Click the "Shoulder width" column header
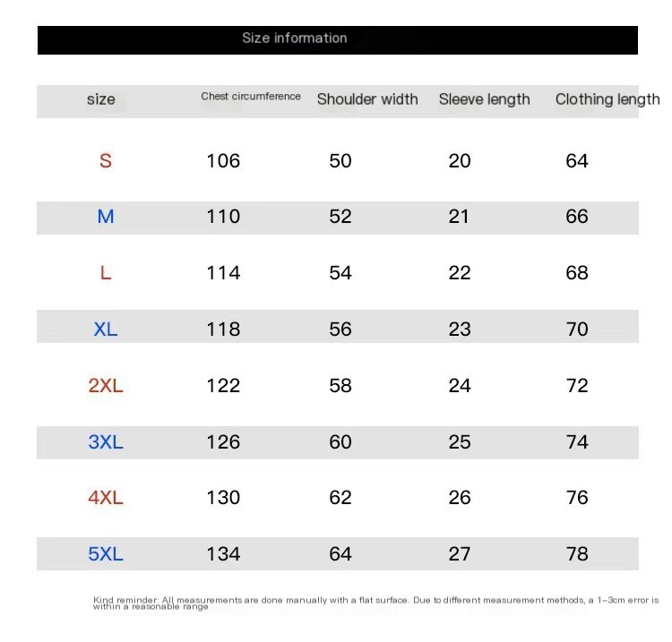Image resolution: width=672 pixels, height=642 pixels. [367, 99]
